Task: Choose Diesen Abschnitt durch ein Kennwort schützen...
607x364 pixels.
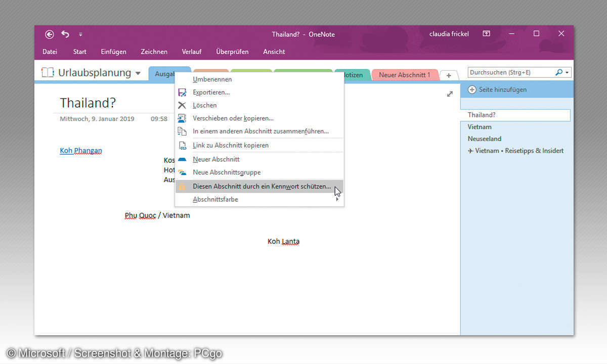Action: 259,187
